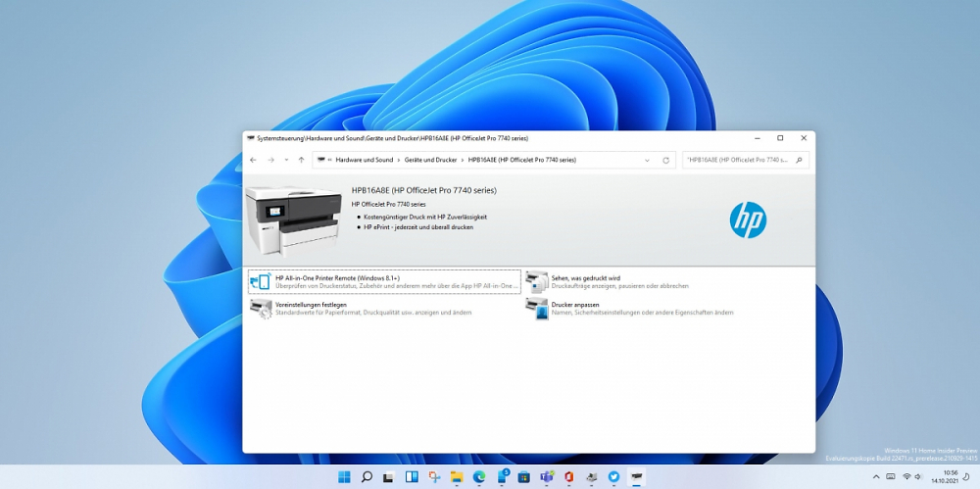Open Widgets from the taskbar
980x489 pixels.
click(412, 477)
